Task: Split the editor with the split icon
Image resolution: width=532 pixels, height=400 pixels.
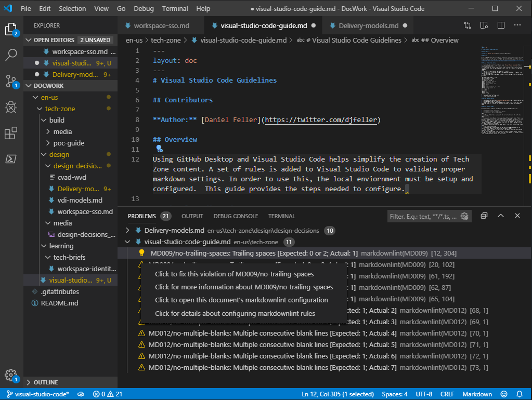Action: coord(500,25)
